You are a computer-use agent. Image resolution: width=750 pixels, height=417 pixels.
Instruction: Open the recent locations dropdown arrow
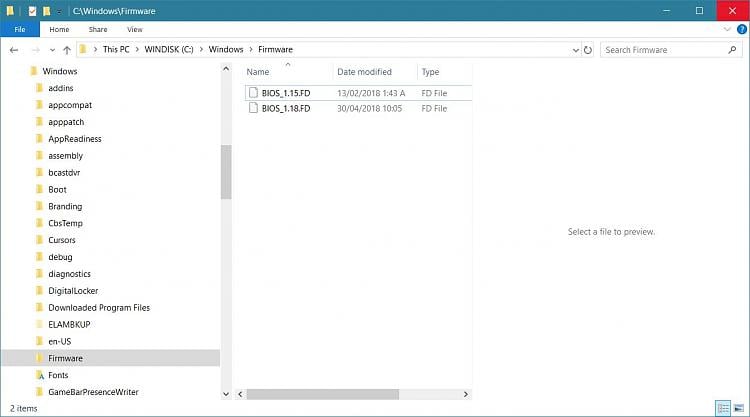click(52, 50)
